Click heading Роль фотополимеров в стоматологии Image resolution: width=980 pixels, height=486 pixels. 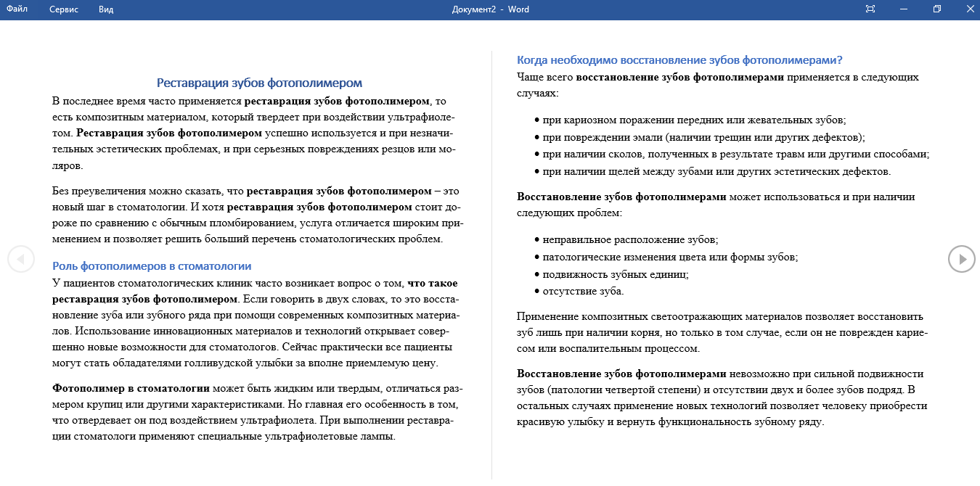[x=152, y=266]
